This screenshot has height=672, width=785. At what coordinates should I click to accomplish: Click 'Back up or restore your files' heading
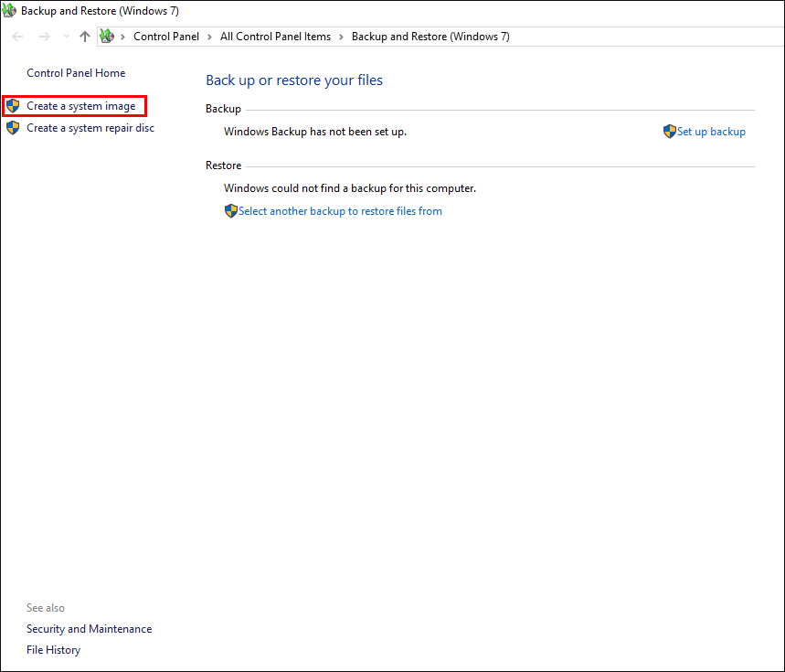pyautogui.click(x=294, y=80)
